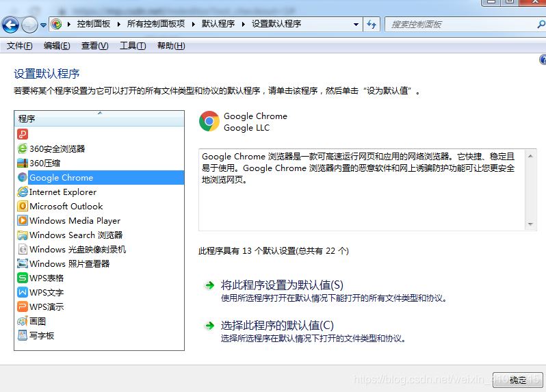Select Internet Explorer text in list
The height and width of the screenshot is (392, 546).
(x=63, y=192)
